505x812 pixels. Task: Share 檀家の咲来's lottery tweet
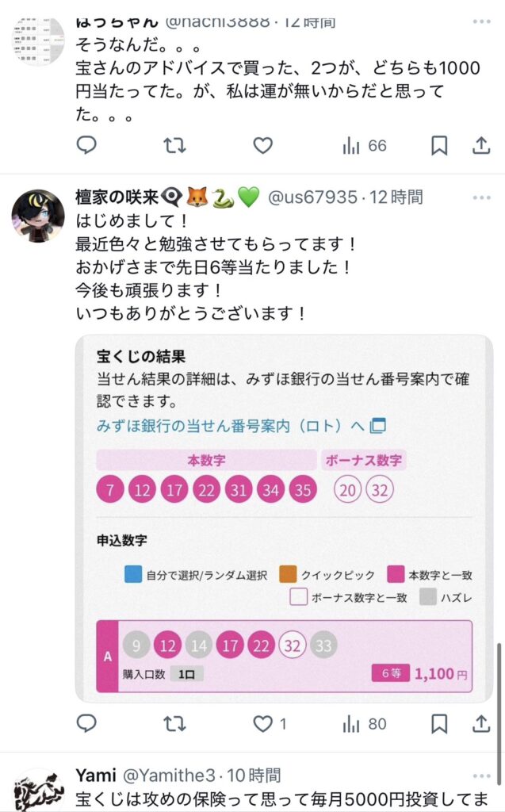(x=481, y=724)
